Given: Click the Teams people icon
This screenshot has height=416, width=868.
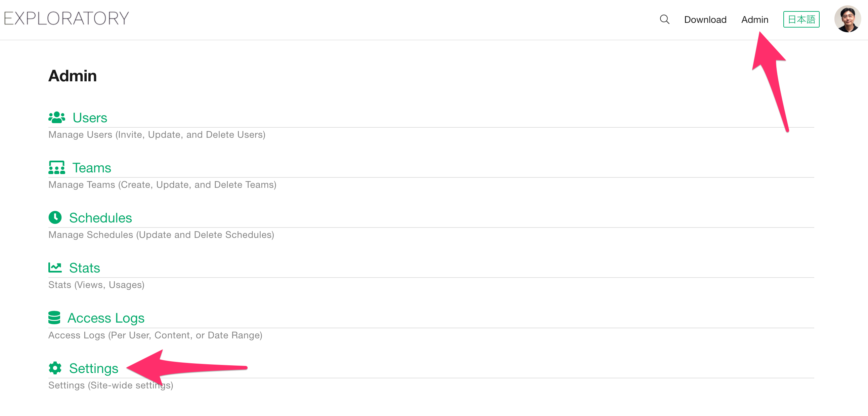Looking at the screenshot, I should click(x=57, y=168).
